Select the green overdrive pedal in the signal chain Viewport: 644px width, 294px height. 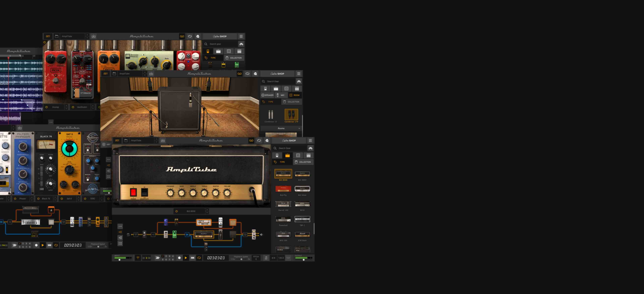(x=174, y=234)
